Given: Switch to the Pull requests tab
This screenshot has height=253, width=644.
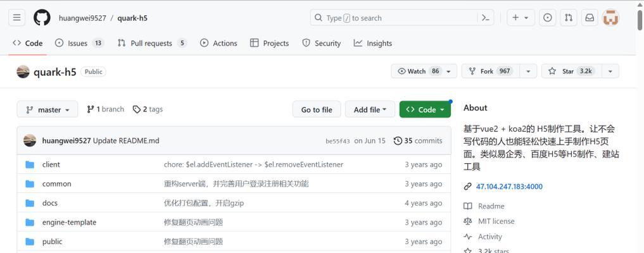Looking at the screenshot, I should tap(152, 43).
